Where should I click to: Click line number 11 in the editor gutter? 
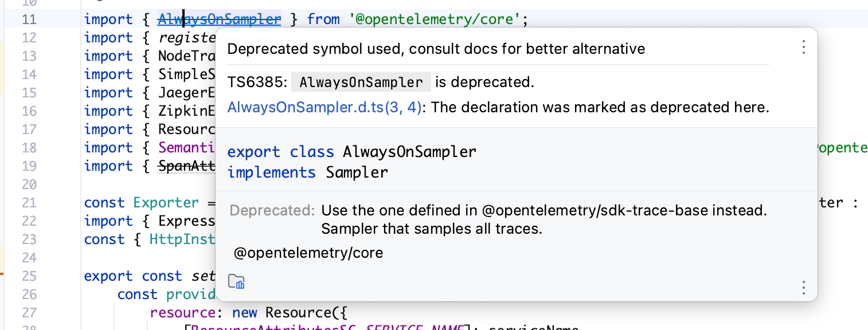(29, 19)
